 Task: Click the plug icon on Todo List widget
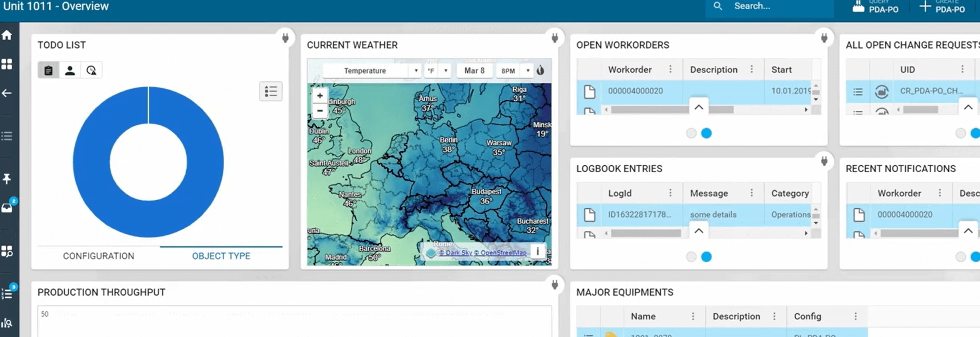tap(285, 38)
